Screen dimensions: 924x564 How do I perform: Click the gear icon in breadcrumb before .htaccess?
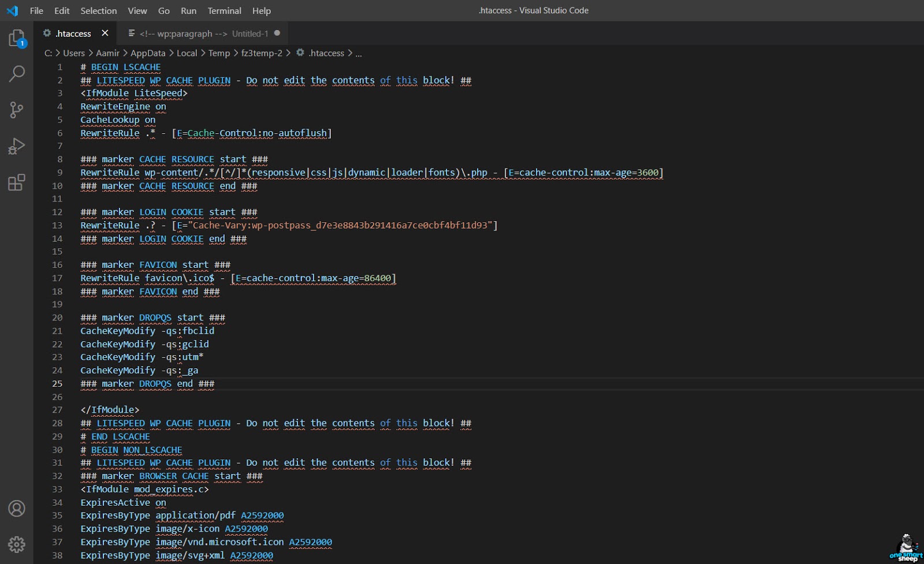pos(300,53)
